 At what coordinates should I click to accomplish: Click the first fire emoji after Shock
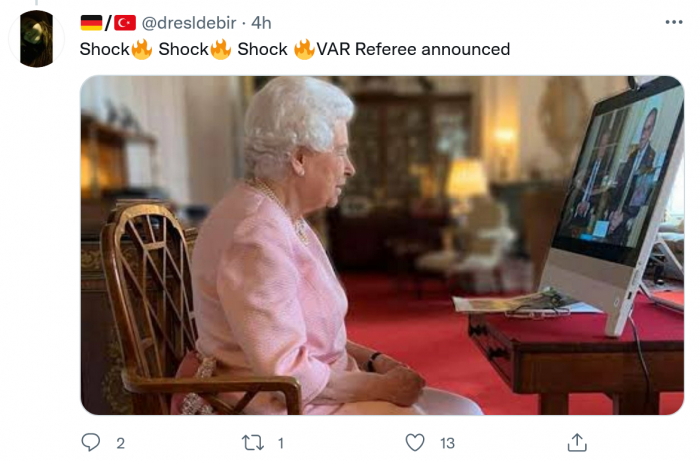tap(142, 49)
